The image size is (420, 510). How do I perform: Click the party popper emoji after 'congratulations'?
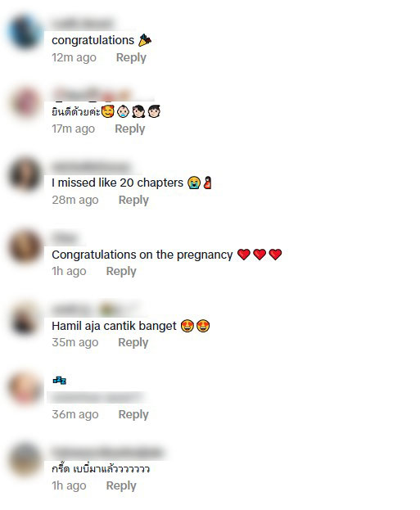click(x=145, y=40)
